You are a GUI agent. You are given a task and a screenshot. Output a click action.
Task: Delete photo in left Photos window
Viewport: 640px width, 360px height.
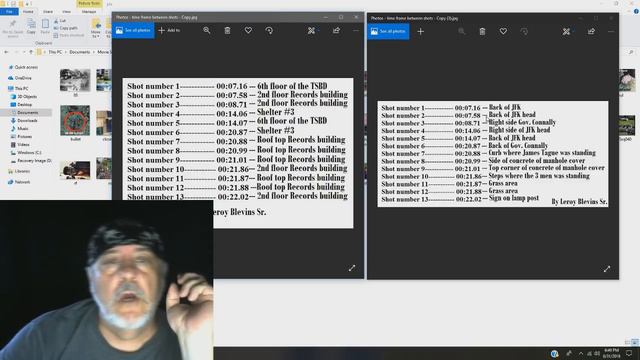click(227, 30)
